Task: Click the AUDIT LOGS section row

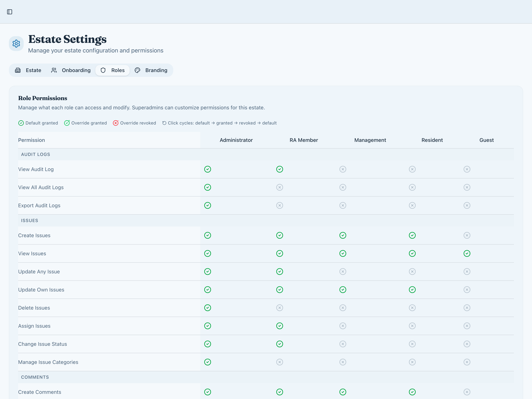Action: pyautogui.click(x=36, y=154)
